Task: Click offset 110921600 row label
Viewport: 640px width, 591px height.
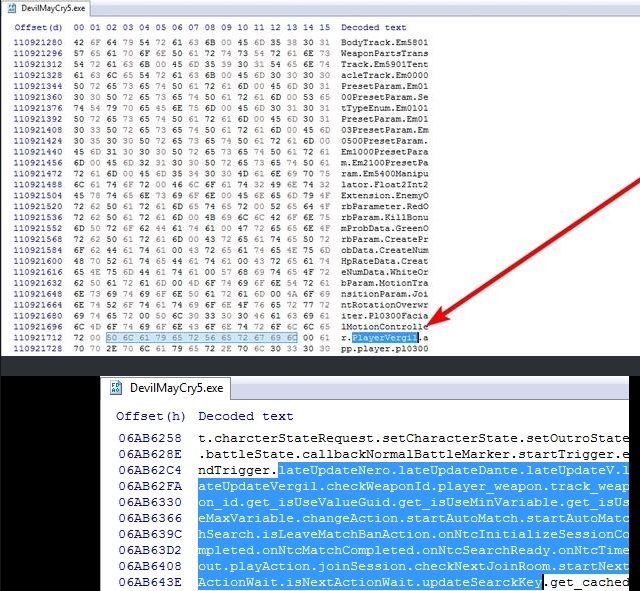Action: click(38, 261)
